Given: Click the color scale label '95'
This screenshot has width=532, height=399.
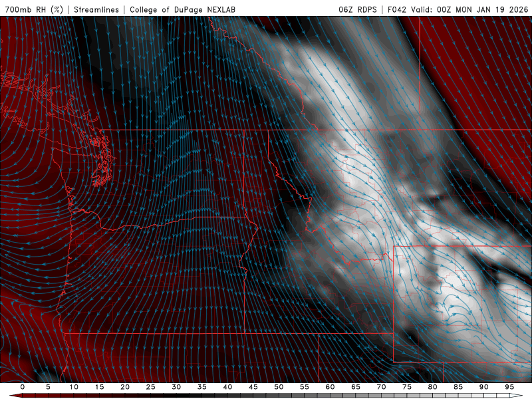Looking at the screenshot, I should [509, 387].
